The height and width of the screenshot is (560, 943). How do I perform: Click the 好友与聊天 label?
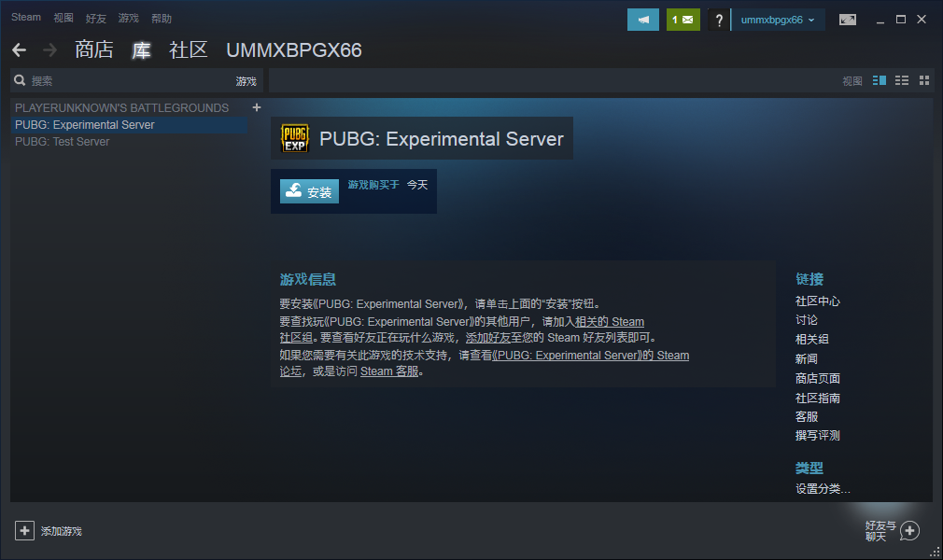880,531
